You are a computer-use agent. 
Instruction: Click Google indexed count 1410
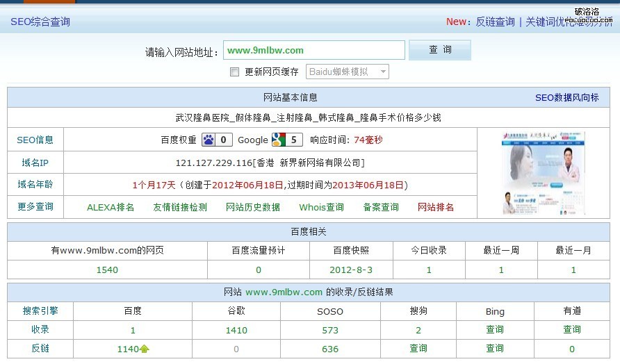(x=236, y=330)
